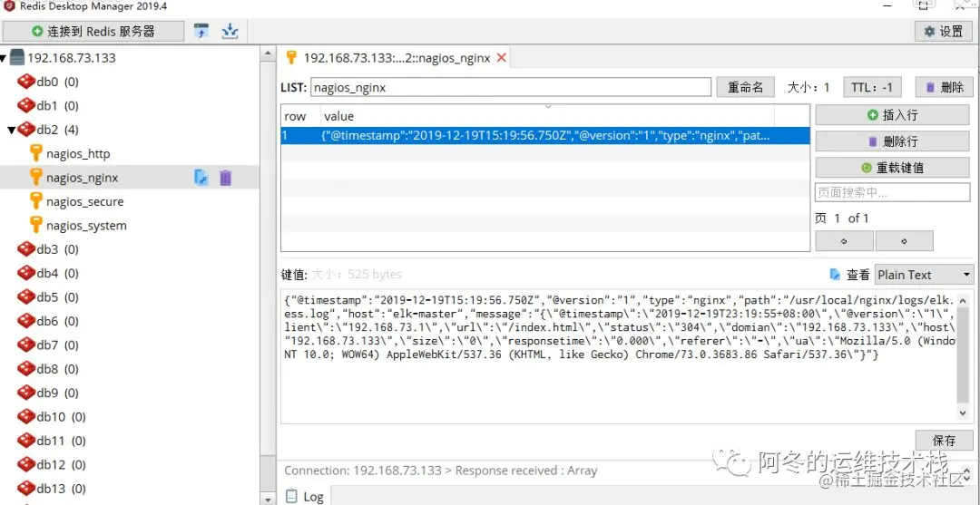
Task: Click the scroll-down arrow of the tree scrollbar
Action: point(268,500)
